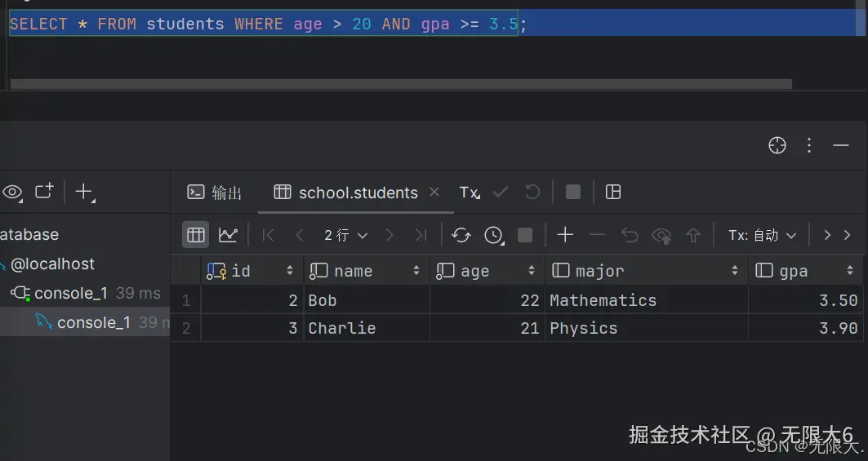Go to next page arrow
Viewport: 868px width, 461px height.
click(389, 235)
